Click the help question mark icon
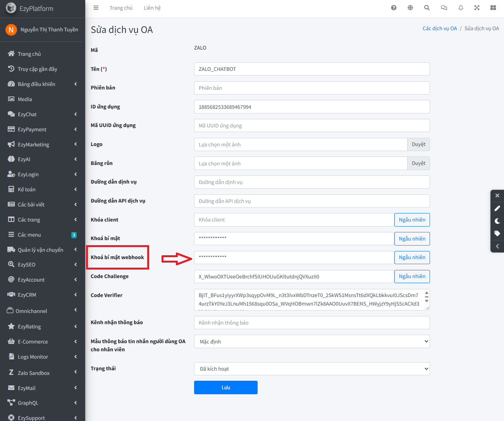 [394, 8]
